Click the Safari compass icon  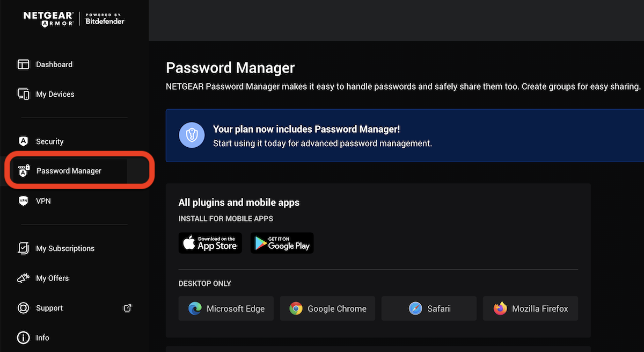tap(415, 308)
